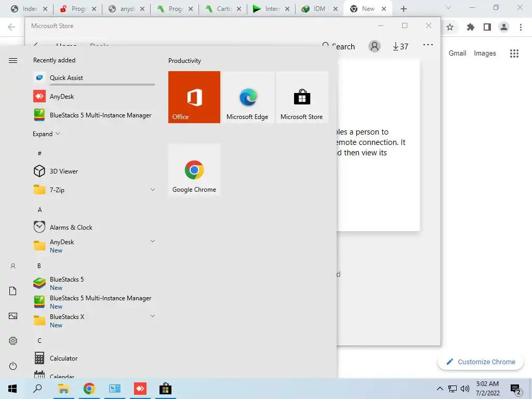
Task: Switch to the Intern browser tab
Action: (x=271, y=9)
